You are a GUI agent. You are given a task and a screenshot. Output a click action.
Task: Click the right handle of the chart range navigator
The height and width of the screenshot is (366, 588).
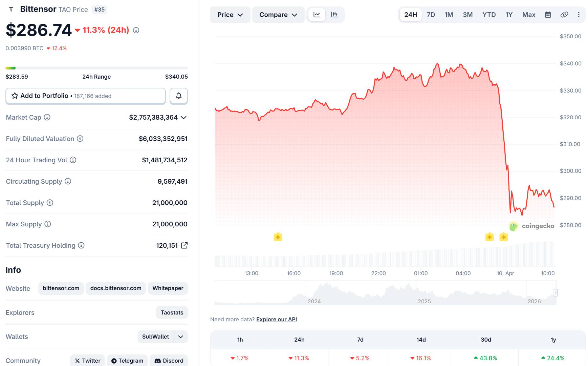(x=556, y=292)
